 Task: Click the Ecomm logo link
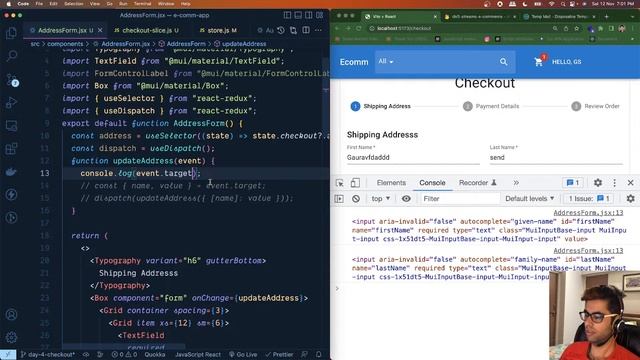click(354, 62)
